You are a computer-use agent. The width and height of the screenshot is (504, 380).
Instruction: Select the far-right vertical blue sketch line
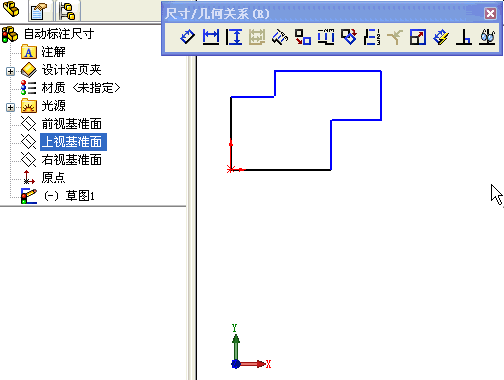381,95
